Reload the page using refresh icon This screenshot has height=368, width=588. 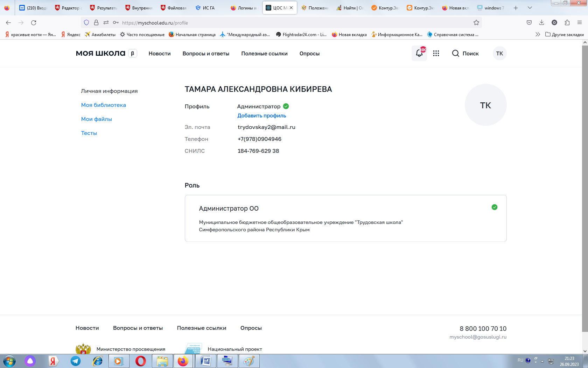coord(34,23)
